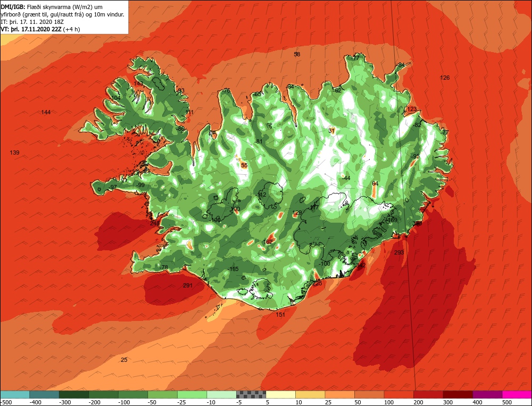Click the map value 126 in the northeast sea
This screenshot has width=532, height=406.
pos(445,78)
